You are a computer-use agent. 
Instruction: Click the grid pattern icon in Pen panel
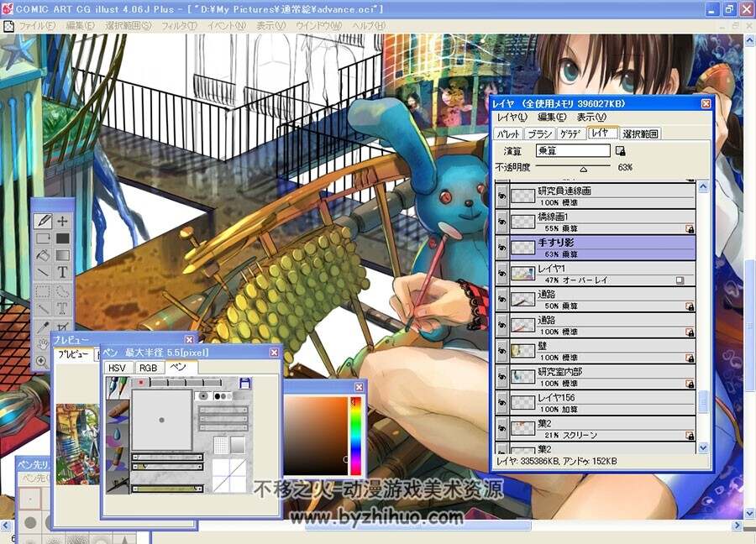point(220,445)
